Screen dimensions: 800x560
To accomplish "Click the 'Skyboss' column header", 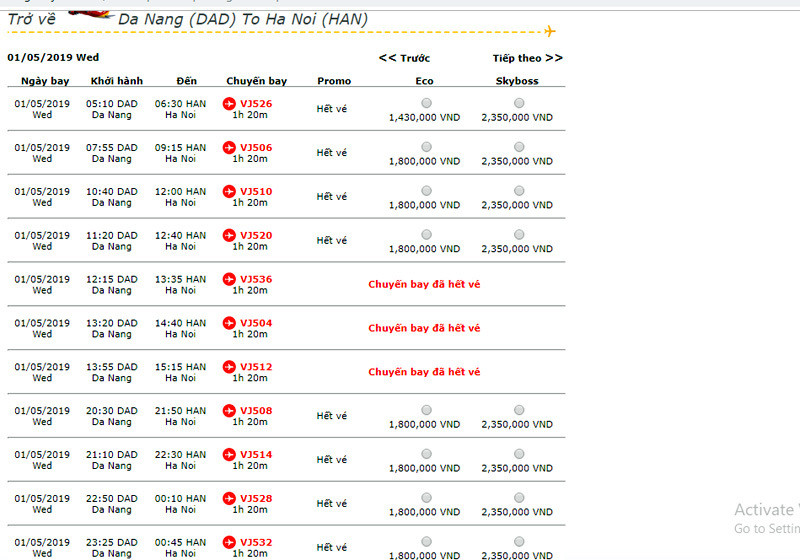I will (517, 81).
